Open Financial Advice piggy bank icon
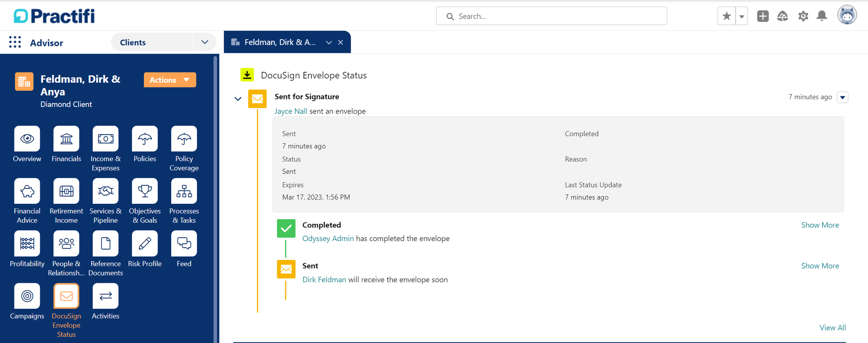This screenshot has width=868, height=343. click(27, 191)
